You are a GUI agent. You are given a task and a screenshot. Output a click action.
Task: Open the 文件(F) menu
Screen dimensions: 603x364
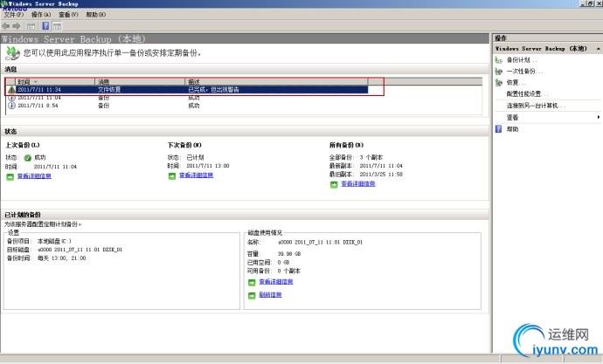14,15
